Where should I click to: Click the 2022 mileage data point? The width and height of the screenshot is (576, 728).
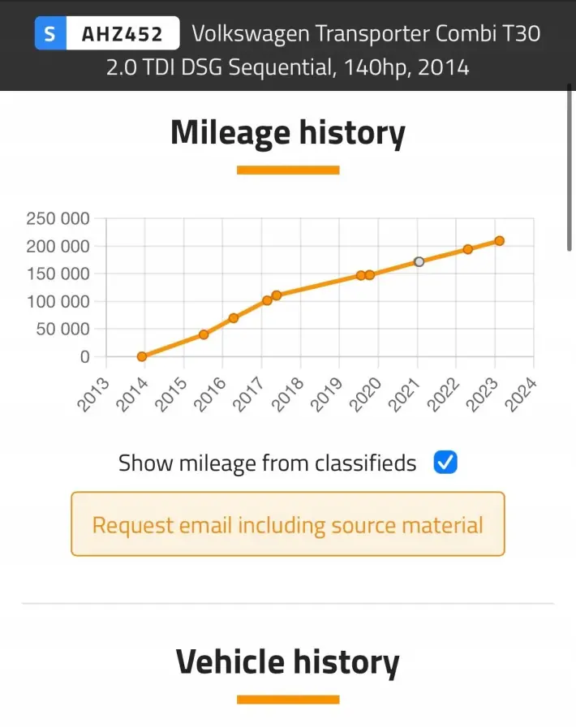(468, 249)
